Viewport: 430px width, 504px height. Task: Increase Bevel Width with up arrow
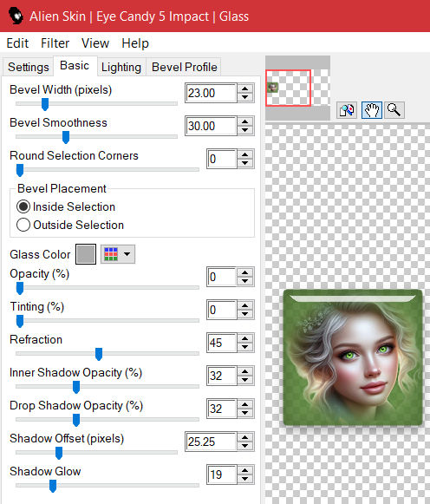click(x=245, y=89)
